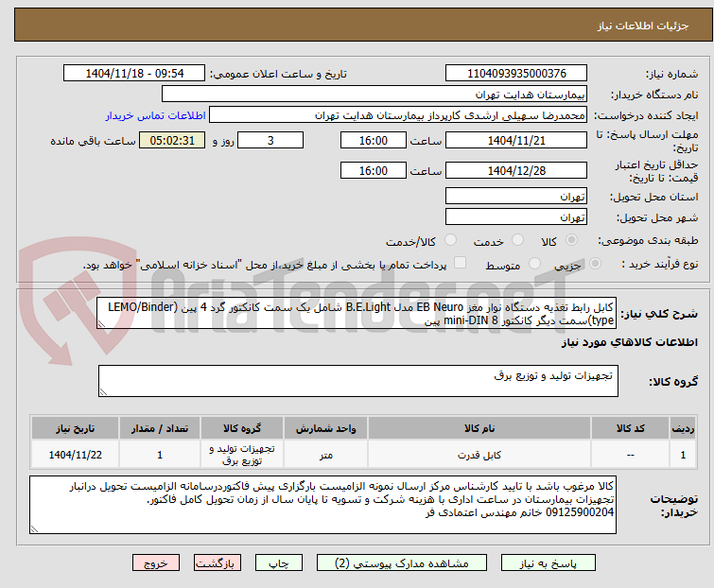Click the delivery province field استان محل تحویل
Screen dimensions: 714x588
point(516,196)
